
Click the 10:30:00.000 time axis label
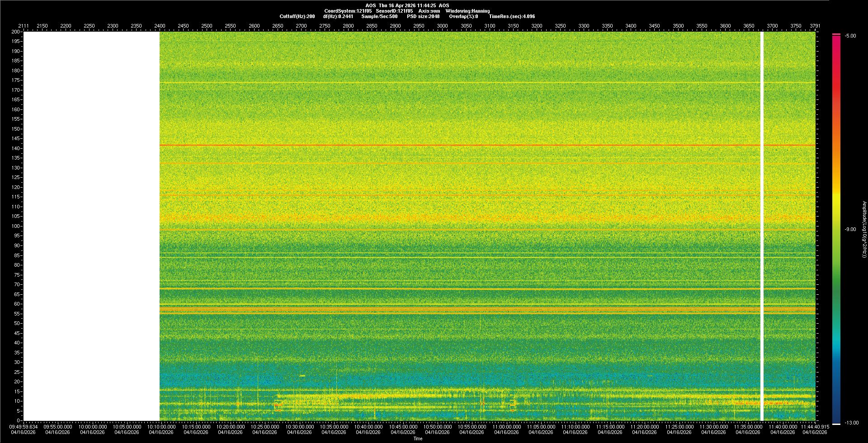pyautogui.click(x=299, y=426)
